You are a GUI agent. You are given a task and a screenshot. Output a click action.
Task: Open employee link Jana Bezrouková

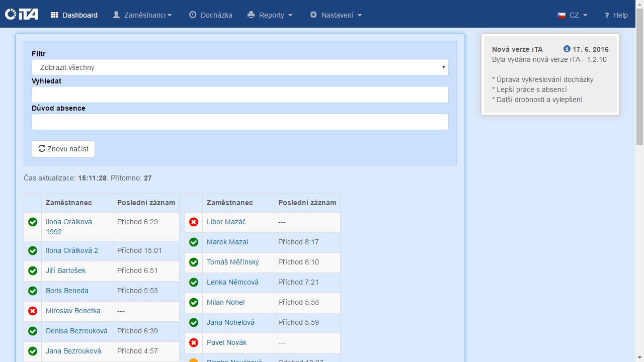73,351
